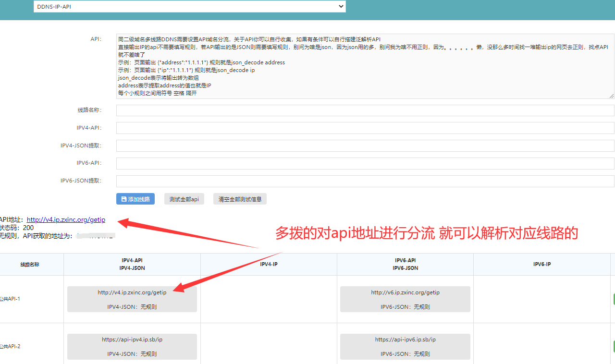Click the IPV4-JSON提取 input field
This screenshot has height=364, width=615.
[365, 145]
